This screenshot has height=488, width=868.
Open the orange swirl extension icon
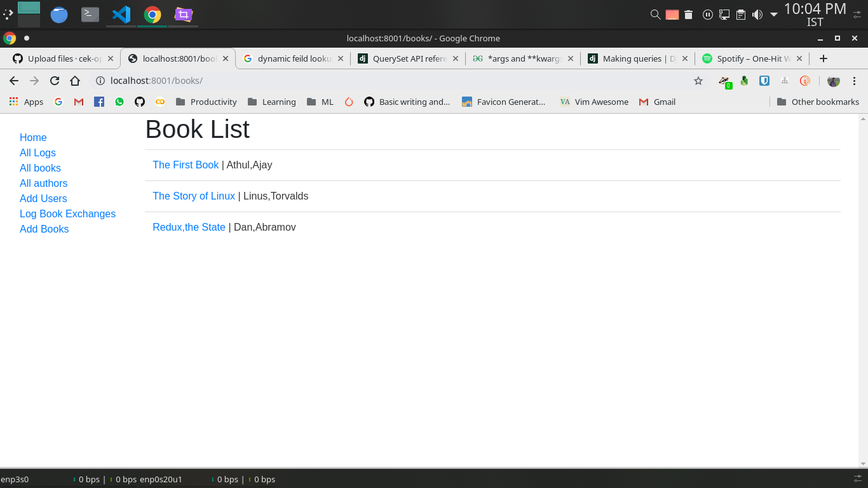804,81
